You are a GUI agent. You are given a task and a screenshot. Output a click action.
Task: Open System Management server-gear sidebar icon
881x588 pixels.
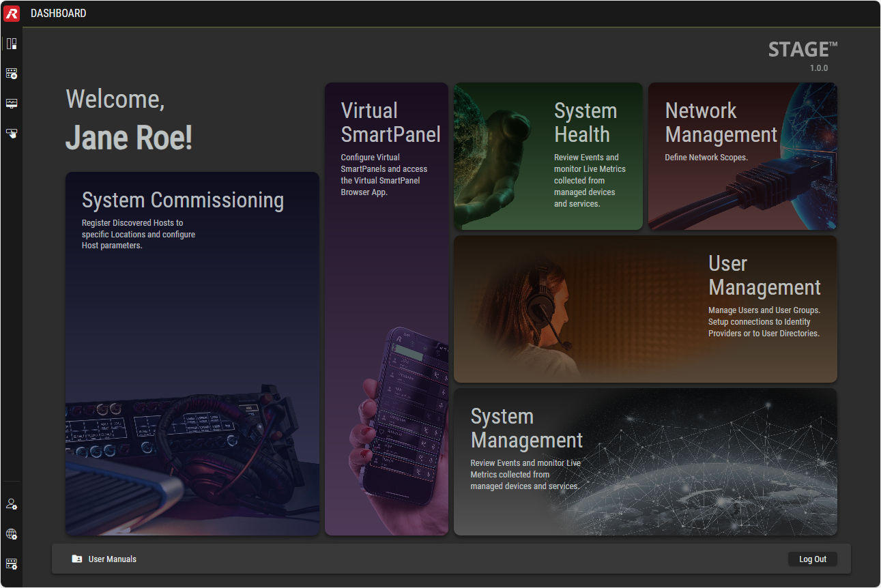(x=12, y=564)
